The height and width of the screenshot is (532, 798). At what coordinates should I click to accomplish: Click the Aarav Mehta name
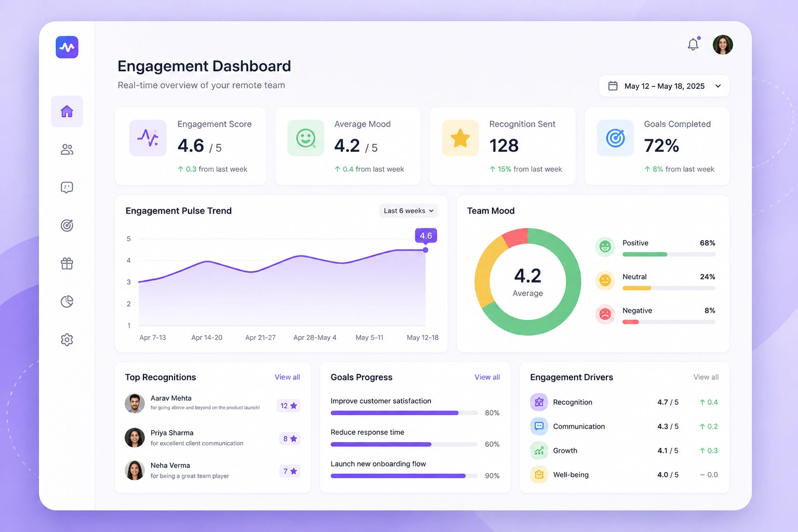pos(171,398)
